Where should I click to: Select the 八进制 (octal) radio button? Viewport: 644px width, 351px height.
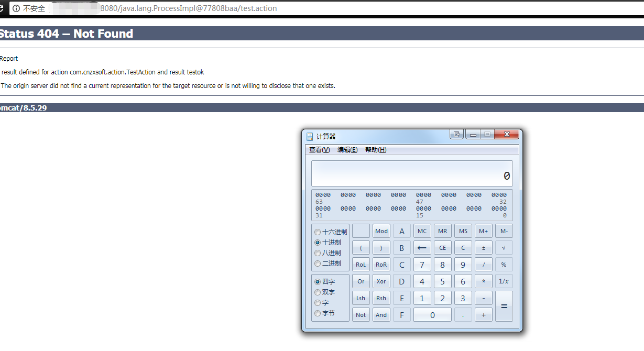[x=318, y=253]
